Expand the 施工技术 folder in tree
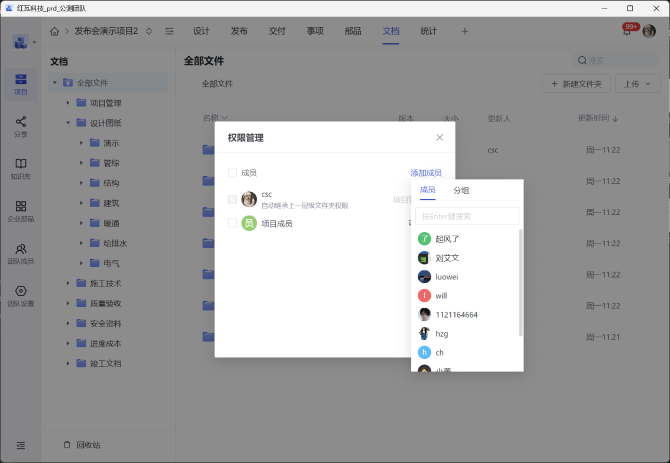Image resolution: width=670 pixels, height=463 pixels. (68, 283)
